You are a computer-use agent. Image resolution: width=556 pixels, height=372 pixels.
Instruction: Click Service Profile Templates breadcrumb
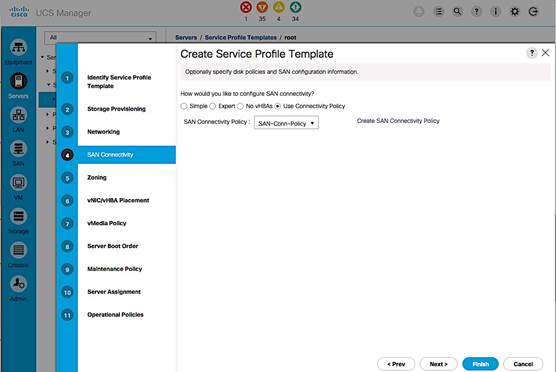pyautogui.click(x=240, y=38)
